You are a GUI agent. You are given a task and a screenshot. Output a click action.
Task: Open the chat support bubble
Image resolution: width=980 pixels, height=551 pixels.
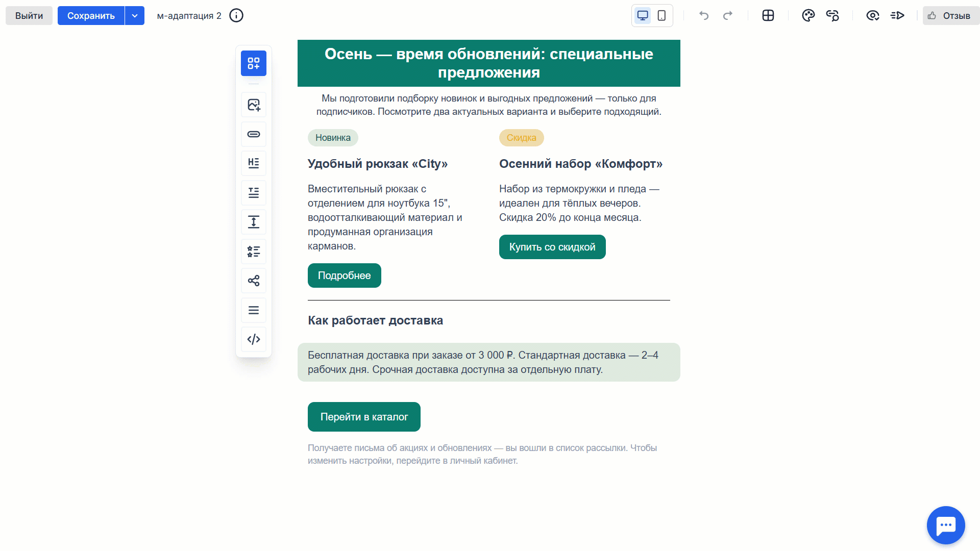click(x=945, y=525)
